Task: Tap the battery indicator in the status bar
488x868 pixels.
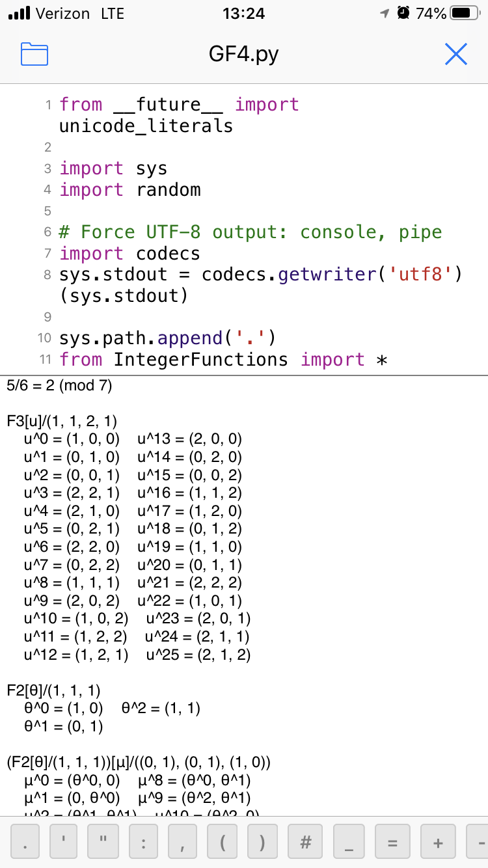Action: point(464,12)
